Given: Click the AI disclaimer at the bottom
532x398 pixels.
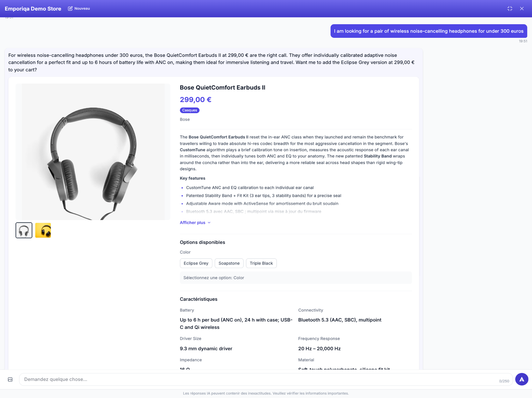Looking at the screenshot, I should [x=266, y=393].
